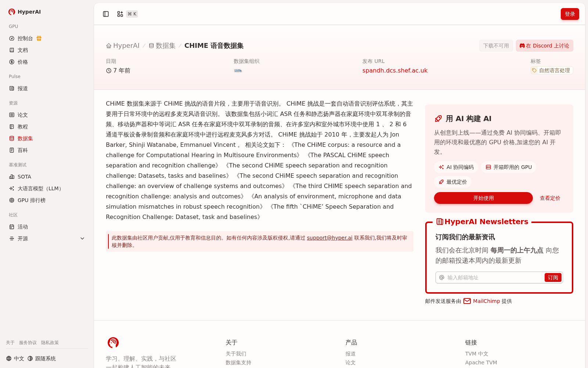
Task: Click the 关于 footer link in sidebar
Action: [10, 343]
